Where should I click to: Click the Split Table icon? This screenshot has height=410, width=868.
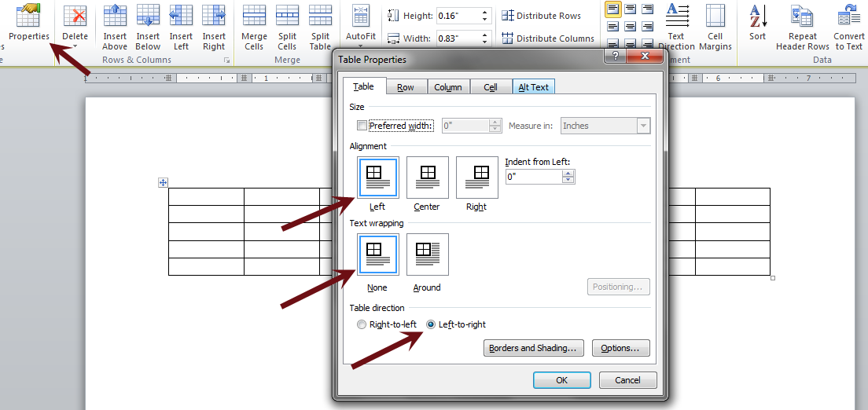[320, 16]
